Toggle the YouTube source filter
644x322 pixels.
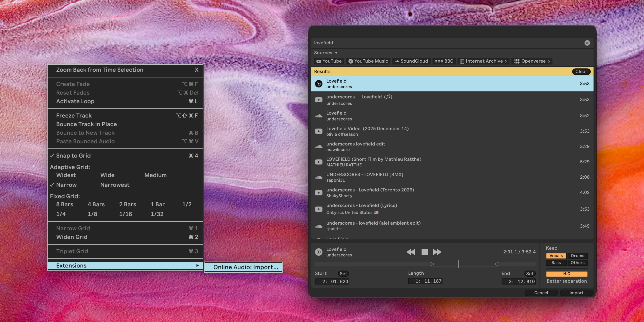pyautogui.click(x=329, y=61)
